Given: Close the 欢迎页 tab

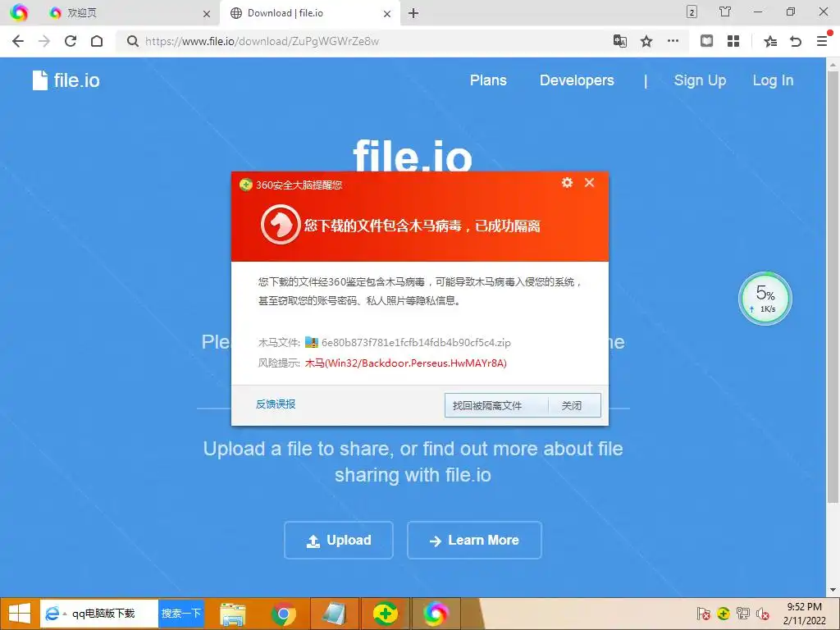Looking at the screenshot, I should (206, 14).
